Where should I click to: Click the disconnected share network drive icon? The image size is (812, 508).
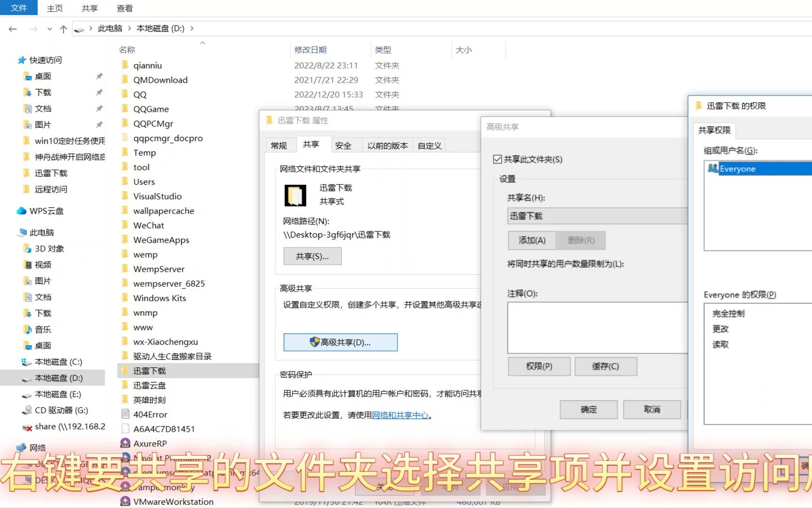click(27, 427)
